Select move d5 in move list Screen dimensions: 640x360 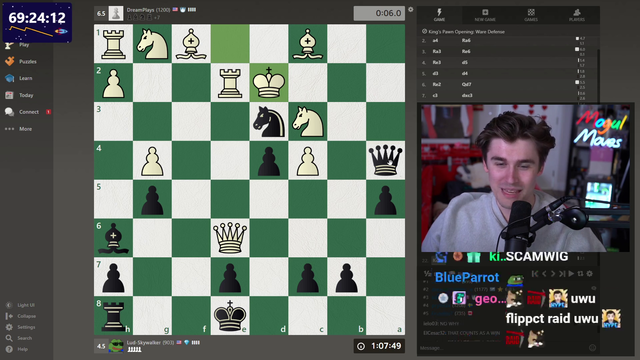464,62
